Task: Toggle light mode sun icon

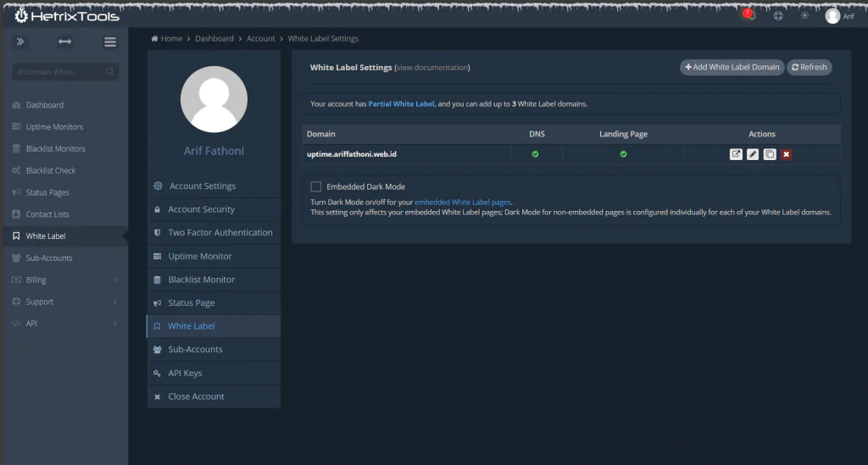Action: [x=804, y=15]
